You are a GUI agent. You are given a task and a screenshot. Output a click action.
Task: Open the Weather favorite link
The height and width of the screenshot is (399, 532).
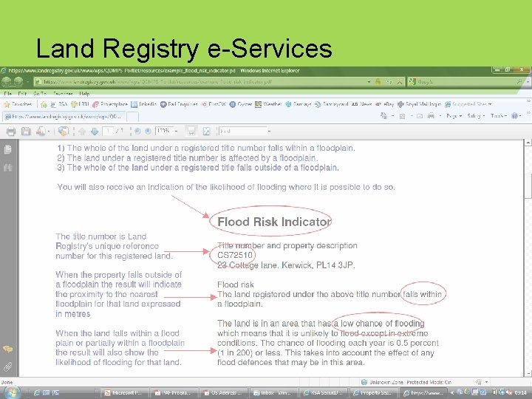pos(268,104)
